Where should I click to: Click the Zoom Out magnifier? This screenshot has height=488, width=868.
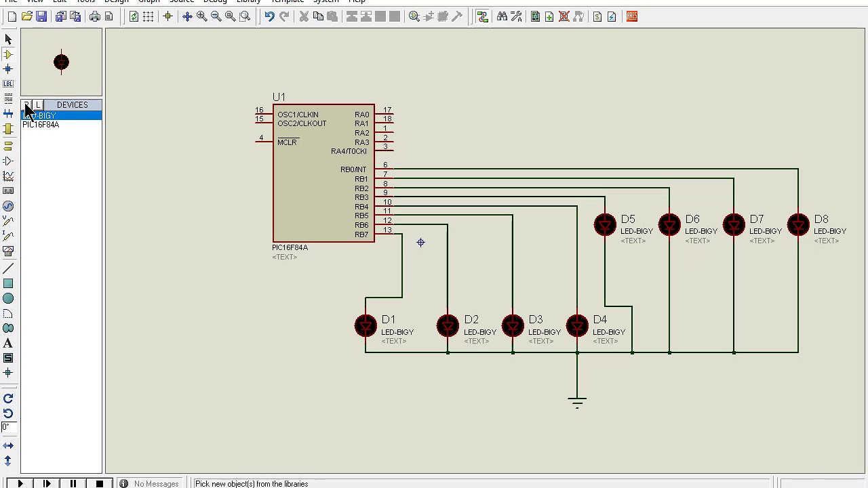[216, 16]
